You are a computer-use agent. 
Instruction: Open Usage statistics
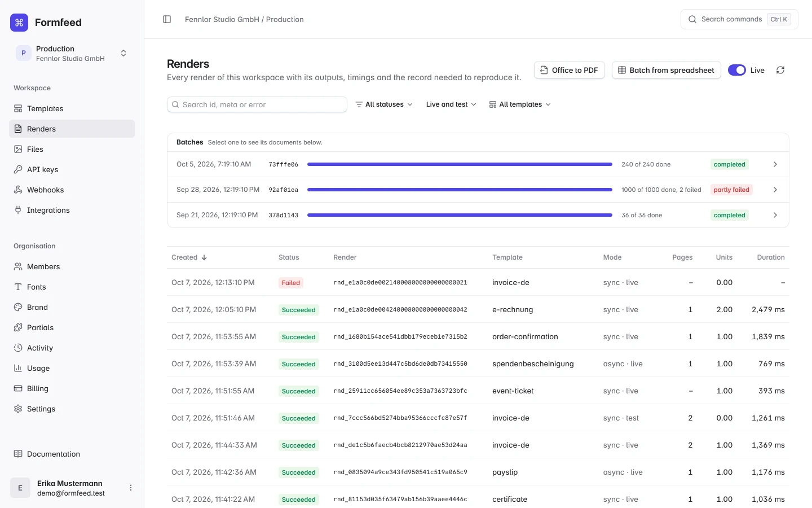(72, 368)
